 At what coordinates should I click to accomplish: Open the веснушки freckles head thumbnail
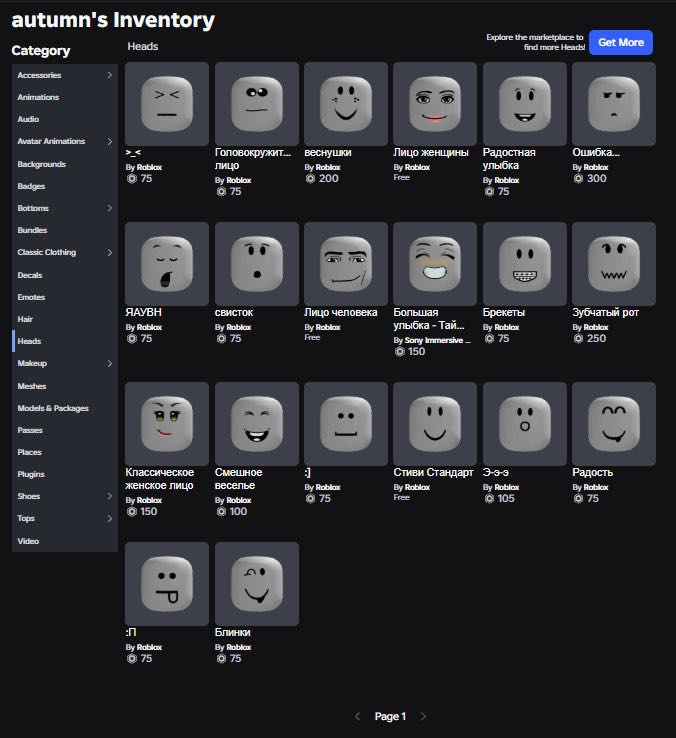[x=346, y=104]
